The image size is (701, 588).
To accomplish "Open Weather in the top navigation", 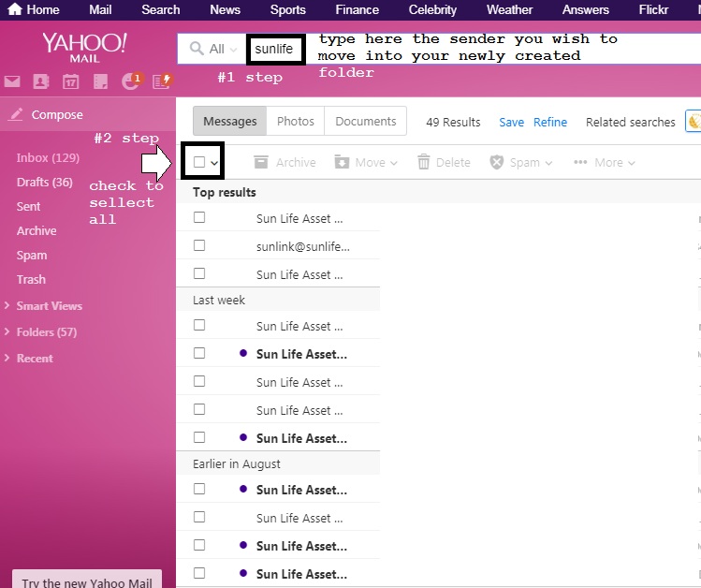I will point(510,9).
